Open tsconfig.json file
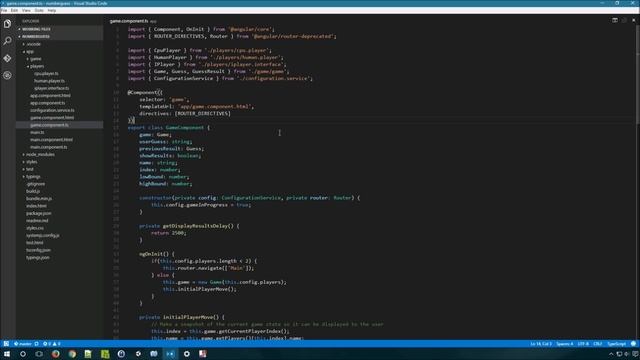Viewport: 640px width, 360px height. (38, 250)
